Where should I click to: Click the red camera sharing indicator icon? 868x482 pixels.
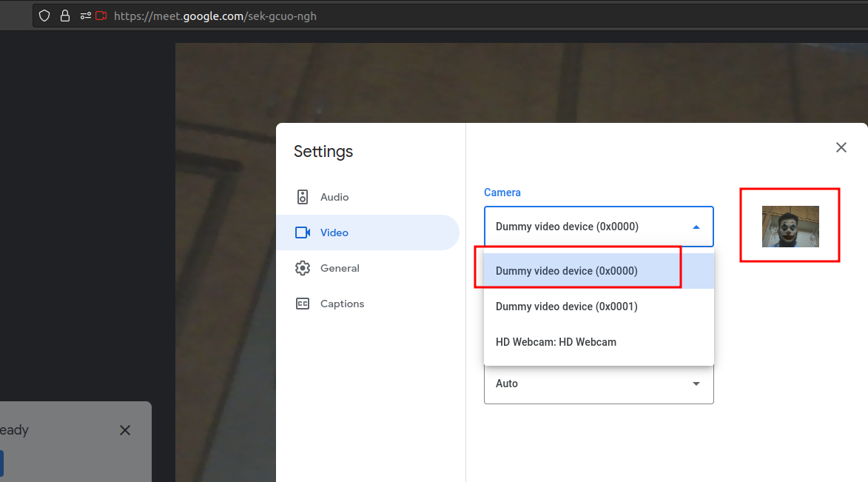click(101, 16)
